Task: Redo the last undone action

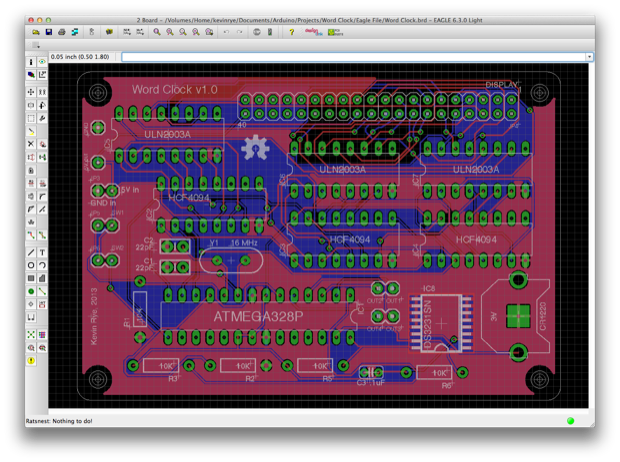Action: (x=239, y=32)
